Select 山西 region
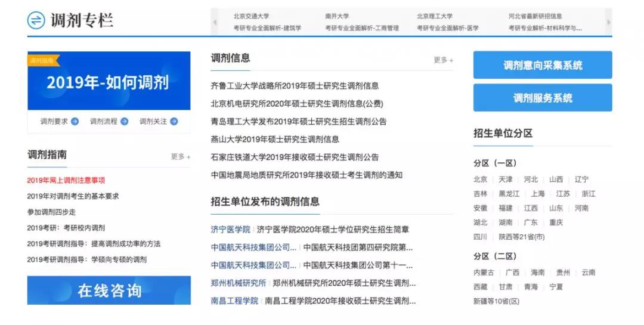 pyautogui.click(x=556, y=179)
